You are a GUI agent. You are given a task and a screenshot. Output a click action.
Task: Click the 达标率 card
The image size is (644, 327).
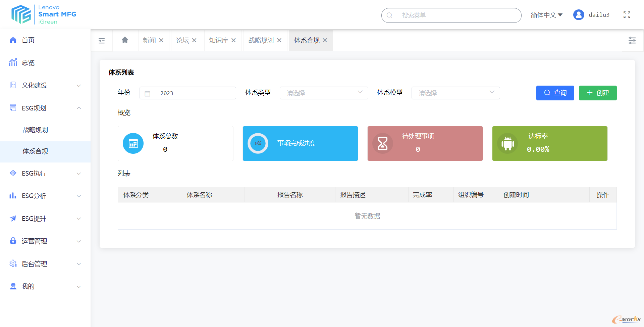click(550, 143)
